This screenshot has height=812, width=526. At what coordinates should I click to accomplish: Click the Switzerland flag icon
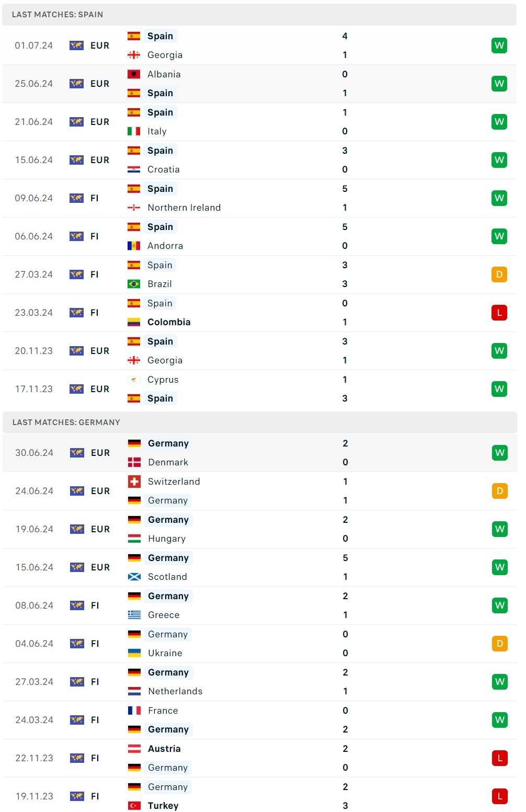[x=134, y=482]
